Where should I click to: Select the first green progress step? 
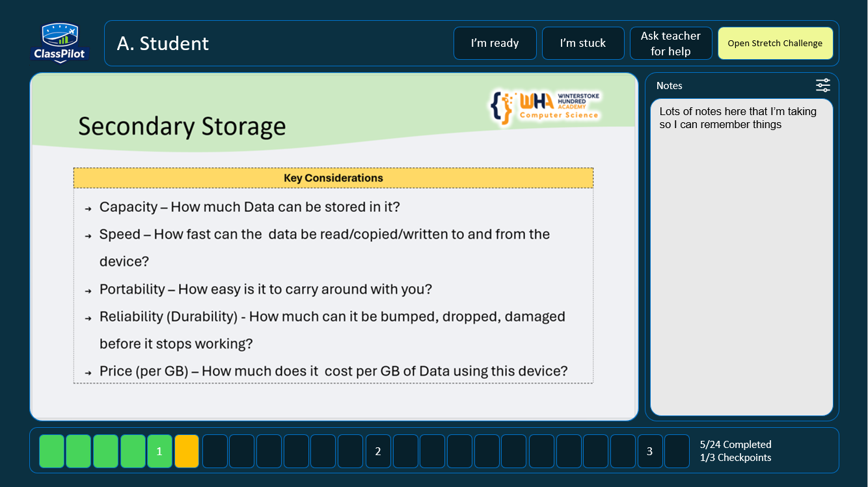point(52,451)
